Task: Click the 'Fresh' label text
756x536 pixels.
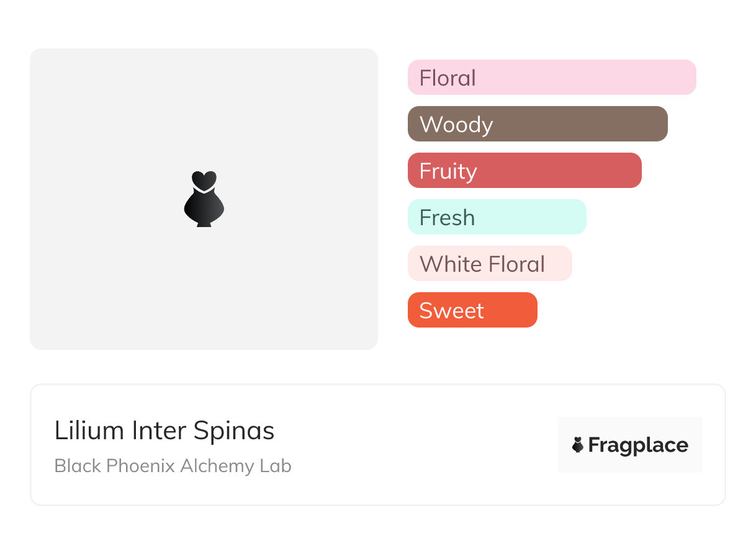Action: point(447,218)
